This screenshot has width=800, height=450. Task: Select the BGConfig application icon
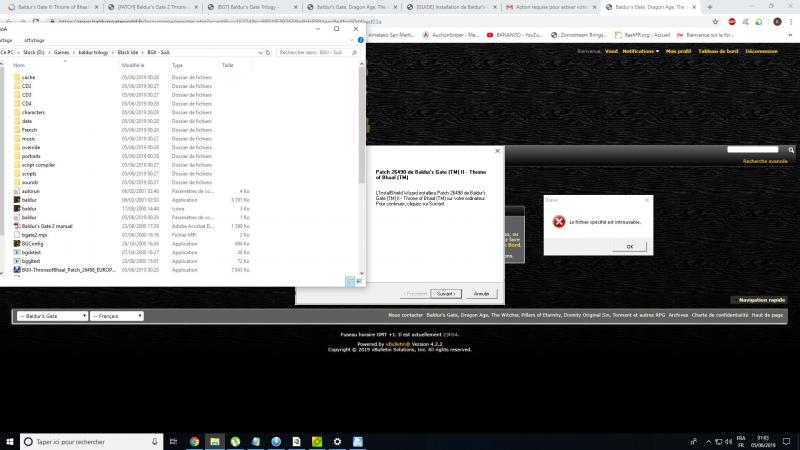pyautogui.click(x=17, y=244)
